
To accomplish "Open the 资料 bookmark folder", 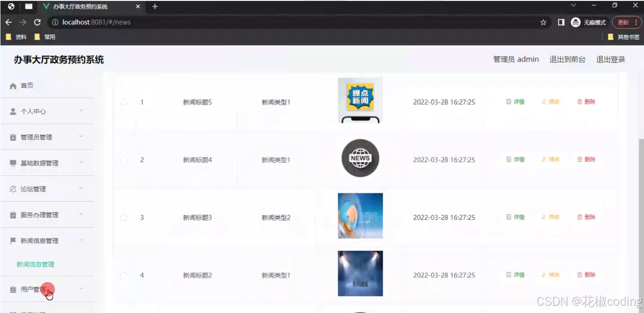I will click(x=16, y=37).
